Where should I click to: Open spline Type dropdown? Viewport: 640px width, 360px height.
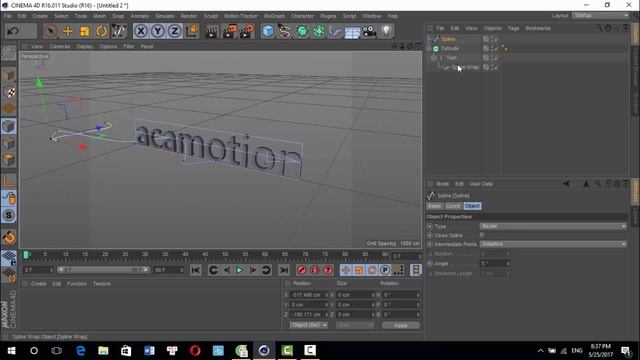pyautogui.click(x=553, y=226)
